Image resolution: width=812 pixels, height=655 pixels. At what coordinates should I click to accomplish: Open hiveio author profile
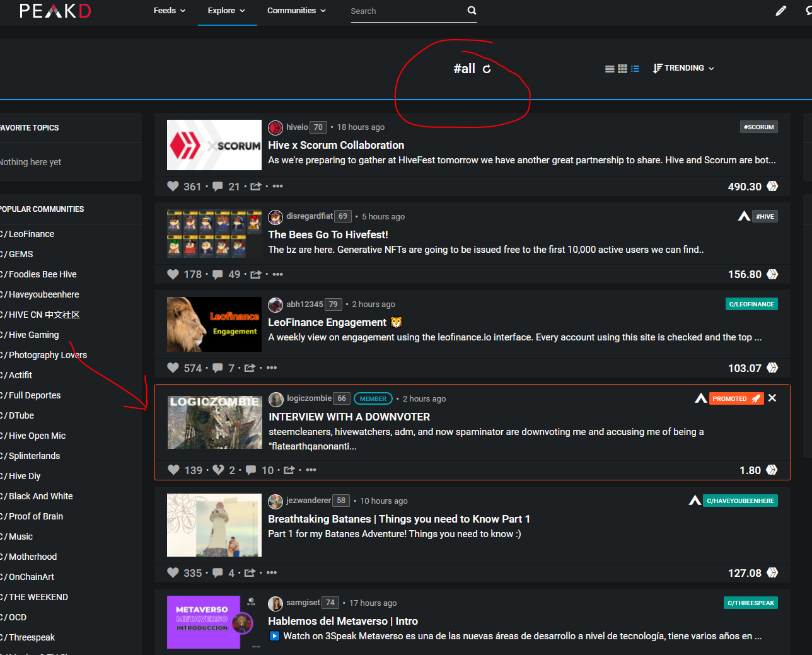coord(297,127)
